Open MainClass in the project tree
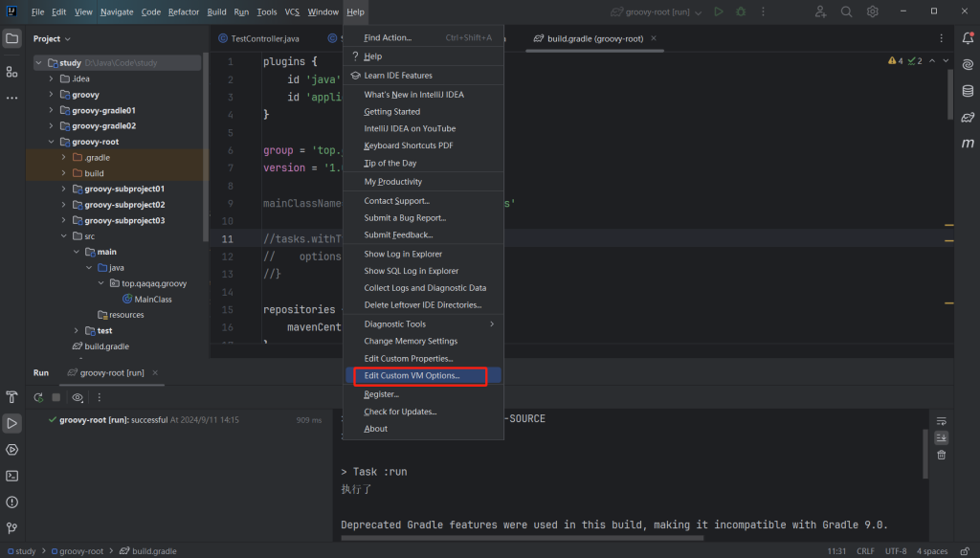 [x=146, y=300]
